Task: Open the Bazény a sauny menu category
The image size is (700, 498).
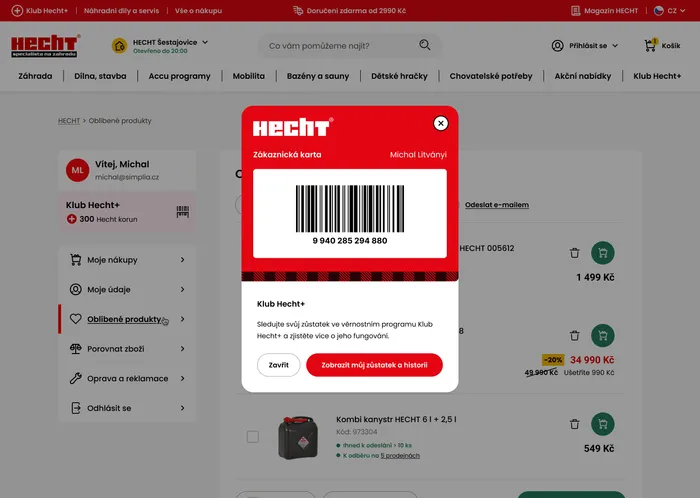Action: pos(318,76)
